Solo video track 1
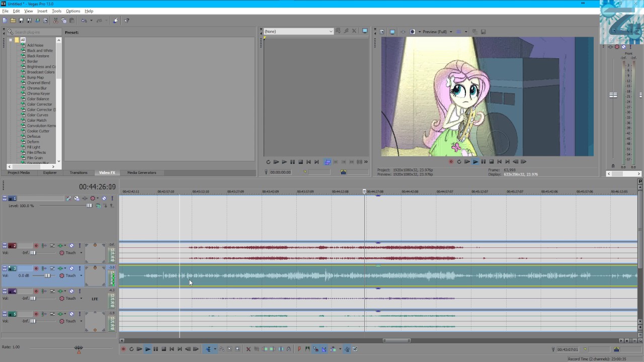 [x=112, y=199]
